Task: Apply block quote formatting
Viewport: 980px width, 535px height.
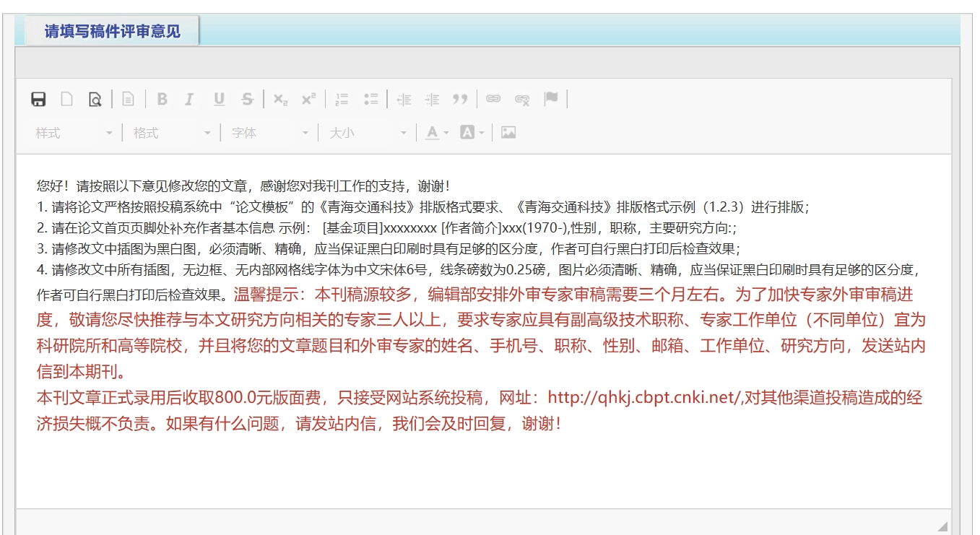Action: click(x=460, y=100)
